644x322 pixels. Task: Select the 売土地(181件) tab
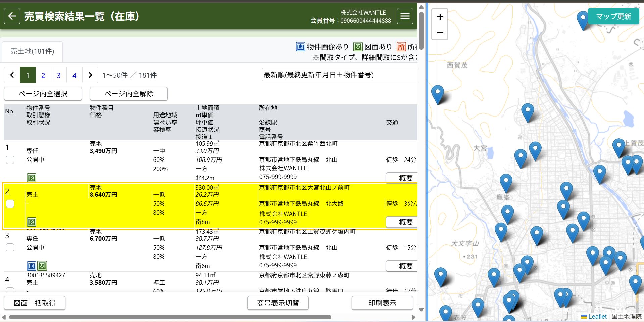[32, 51]
